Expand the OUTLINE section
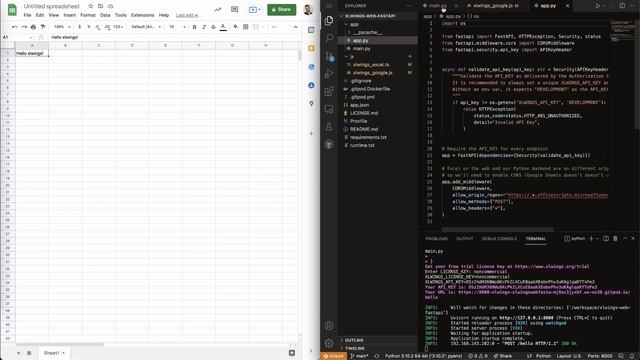Viewport: 640px width, 360px height. pos(354,340)
